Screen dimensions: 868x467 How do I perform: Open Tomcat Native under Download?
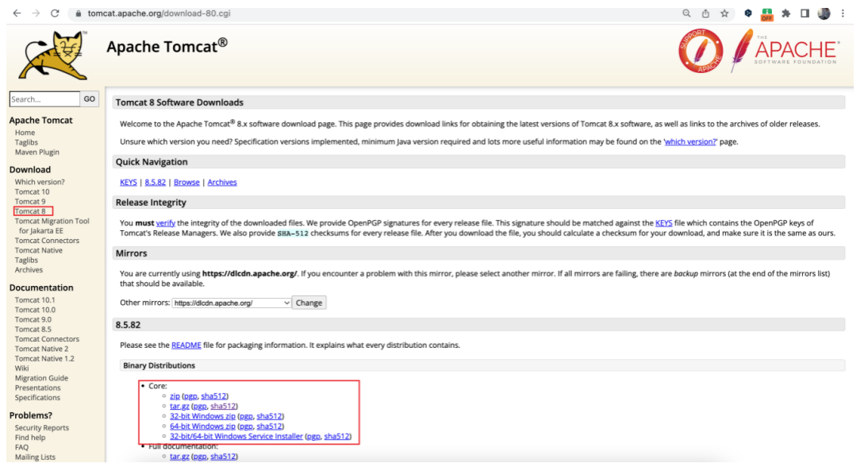tap(39, 250)
